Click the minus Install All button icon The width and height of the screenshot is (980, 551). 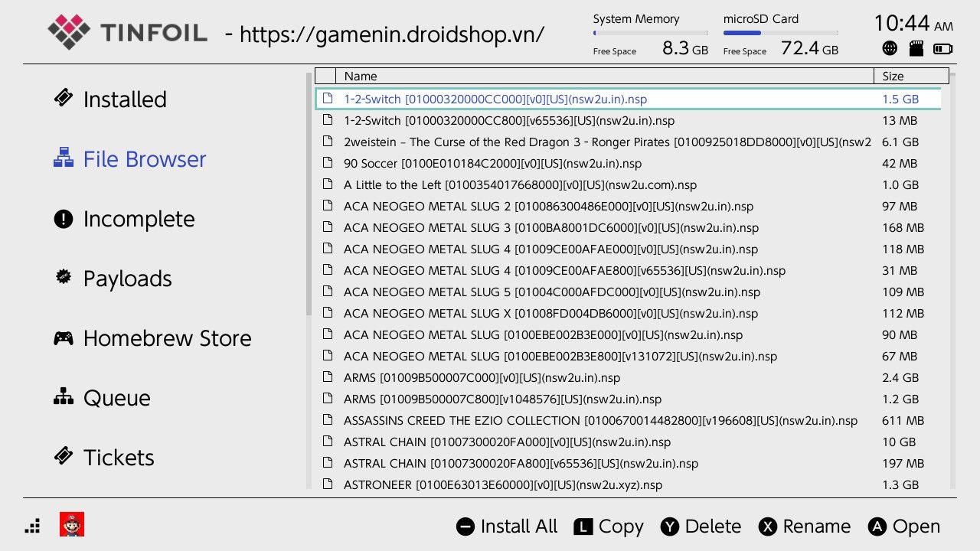coord(465,527)
